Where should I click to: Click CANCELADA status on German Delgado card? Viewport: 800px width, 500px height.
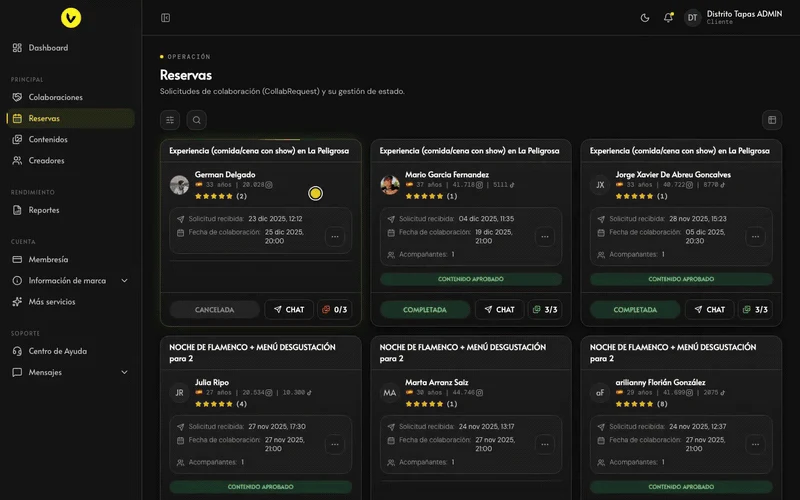tap(214, 310)
